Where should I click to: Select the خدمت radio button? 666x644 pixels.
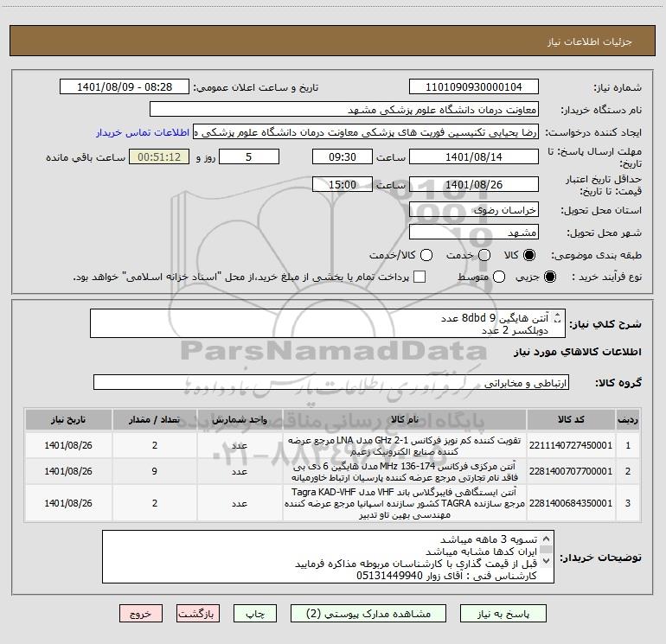tap(484, 255)
